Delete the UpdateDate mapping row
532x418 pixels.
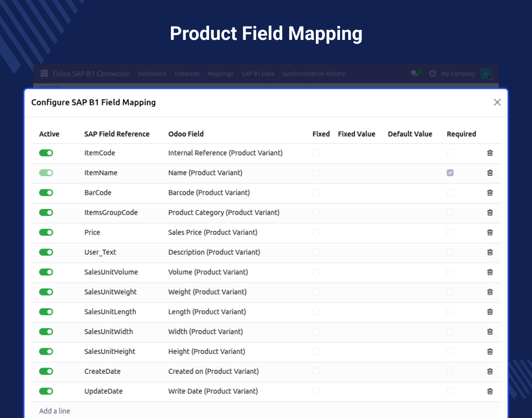pos(490,391)
